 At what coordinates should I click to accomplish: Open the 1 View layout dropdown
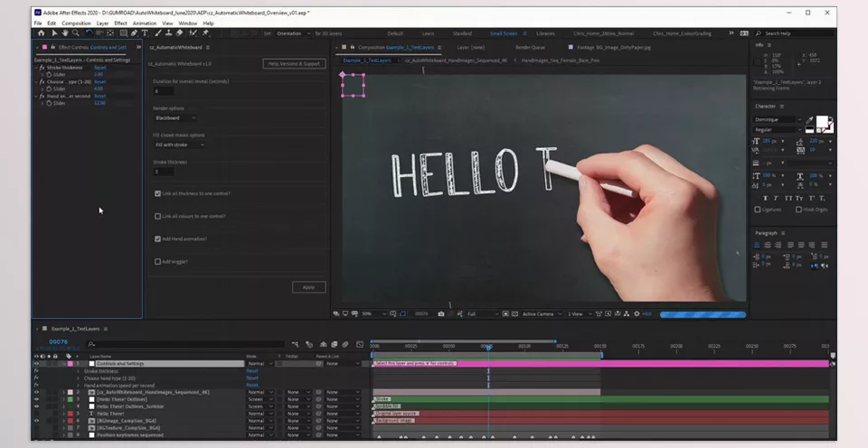tap(579, 313)
